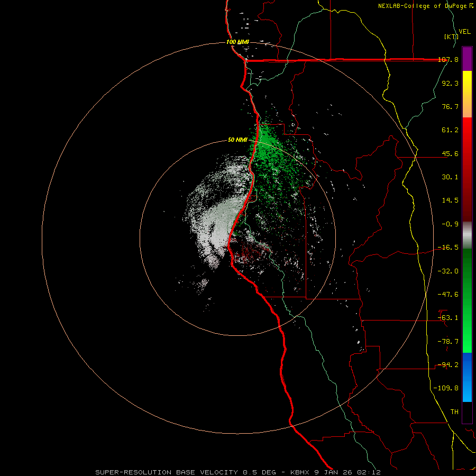
Task: Click the SUPER-RESOLUTION BASE VELOCITY product title
Action: [x=167, y=472]
